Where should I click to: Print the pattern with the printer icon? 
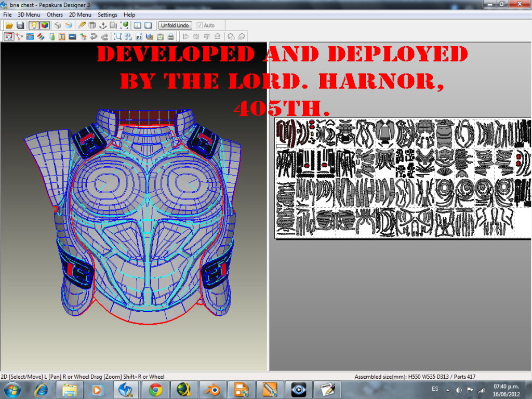170,37
